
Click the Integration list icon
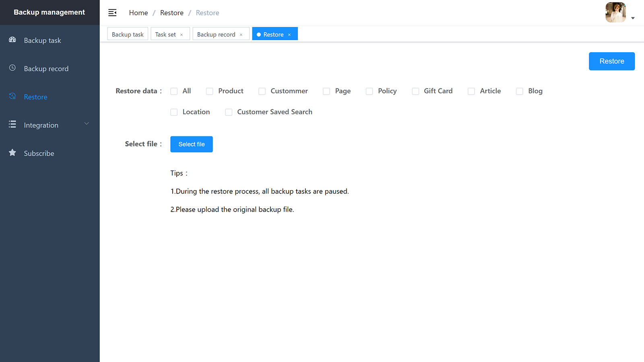pos(12,124)
